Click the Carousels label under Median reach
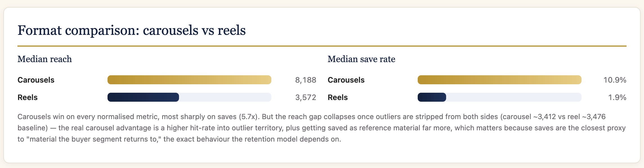644x168 pixels. tap(36, 80)
